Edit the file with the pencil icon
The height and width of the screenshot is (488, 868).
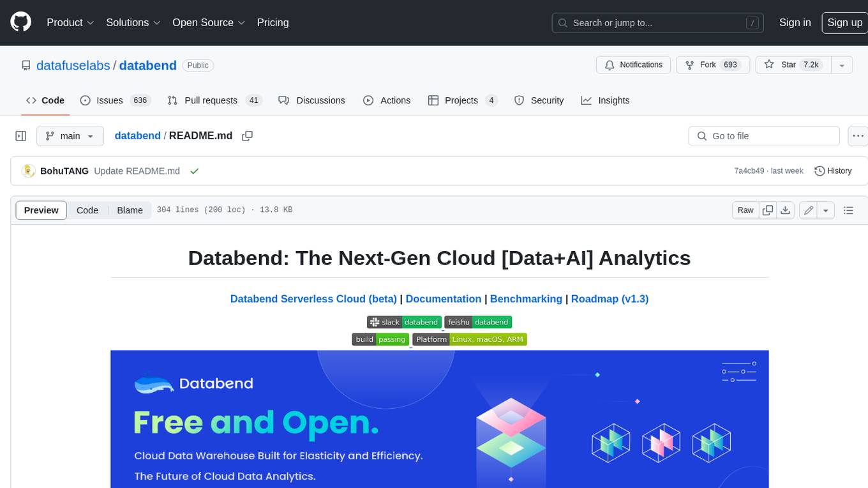tap(809, 210)
